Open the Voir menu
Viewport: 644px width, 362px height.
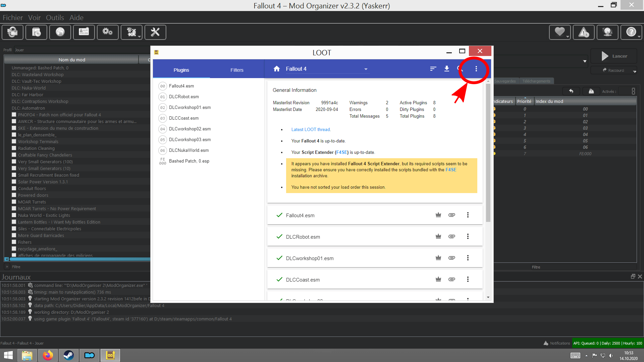point(34,17)
